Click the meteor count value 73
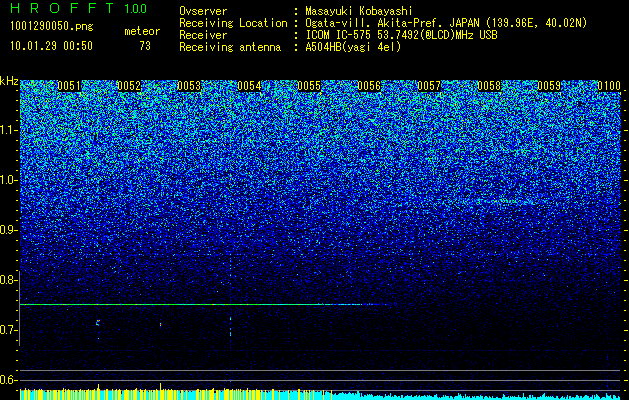 coord(145,46)
